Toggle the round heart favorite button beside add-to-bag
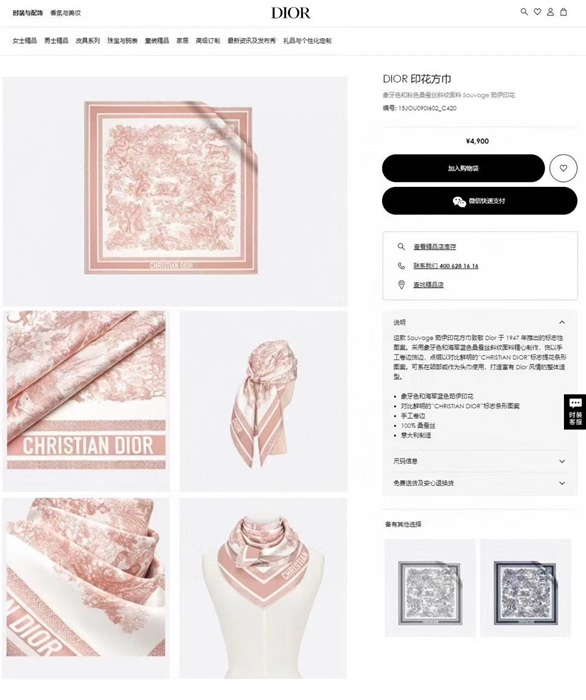 pos(563,168)
